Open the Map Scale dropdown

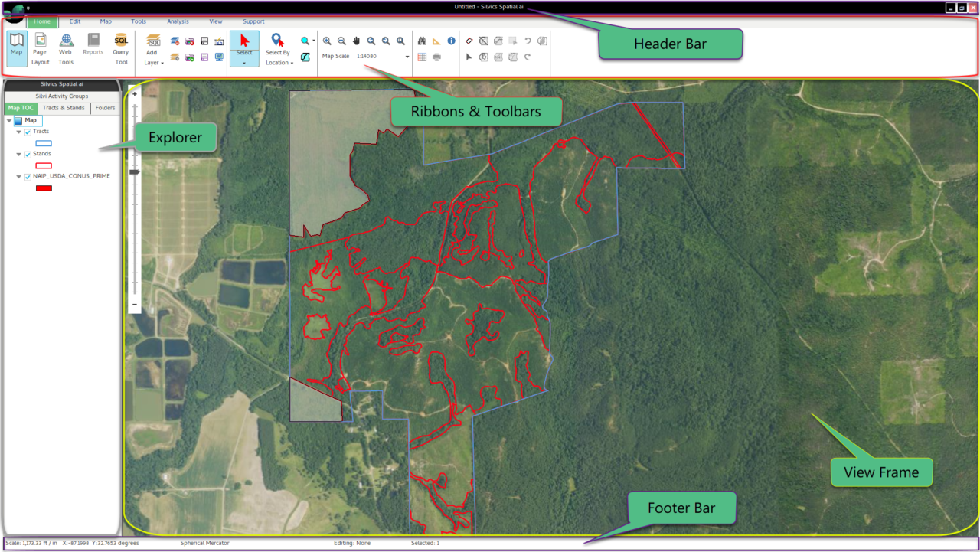tap(407, 57)
